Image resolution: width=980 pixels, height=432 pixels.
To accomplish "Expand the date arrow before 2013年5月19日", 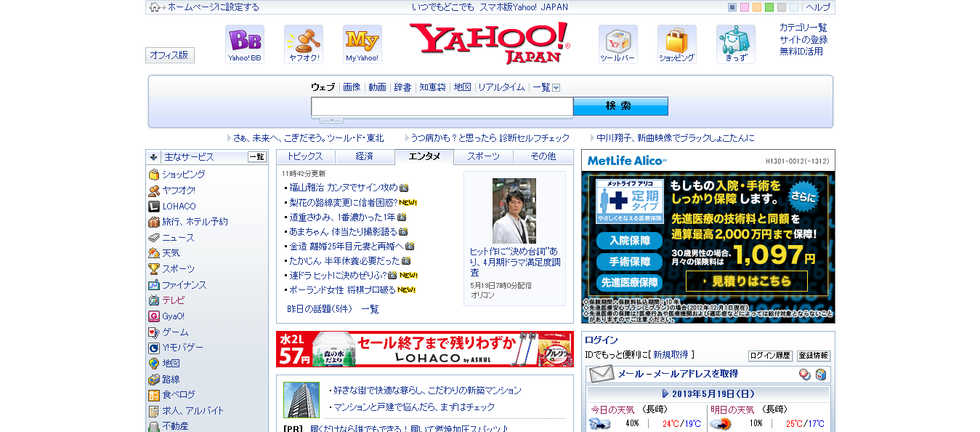I will [x=665, y=393].
